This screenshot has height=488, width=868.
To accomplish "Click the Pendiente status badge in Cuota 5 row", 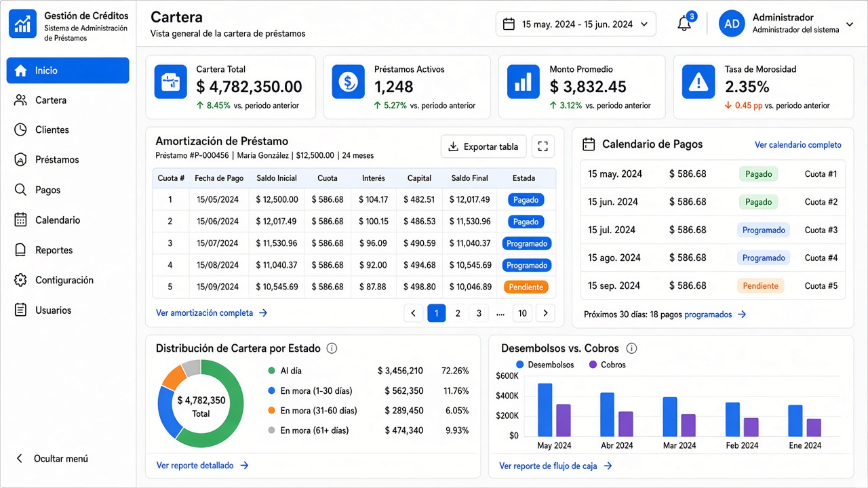I will [x=526, y=287].
